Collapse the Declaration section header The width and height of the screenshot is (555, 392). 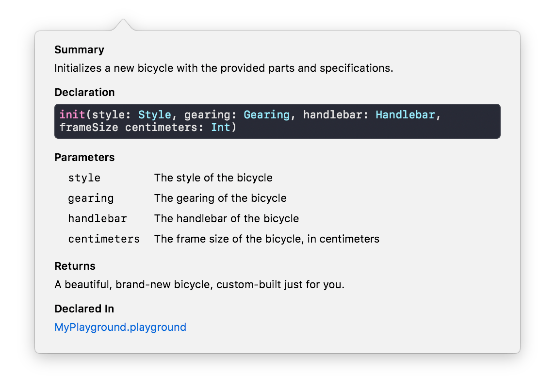(84, 92)
